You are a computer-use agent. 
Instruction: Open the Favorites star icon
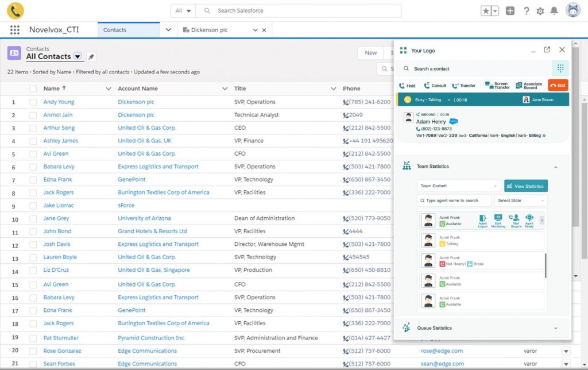click(x=486, y=11)
